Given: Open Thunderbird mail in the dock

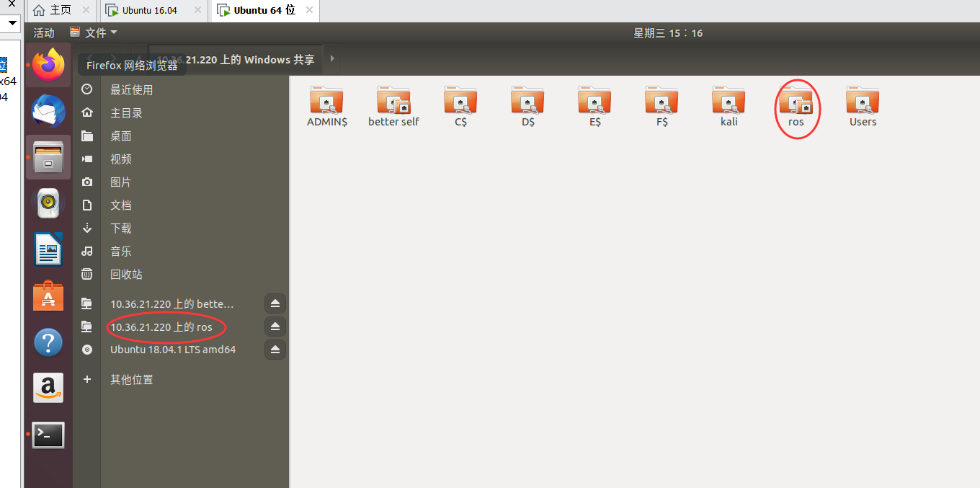Looking at the screenshot, I should (48, 111).
